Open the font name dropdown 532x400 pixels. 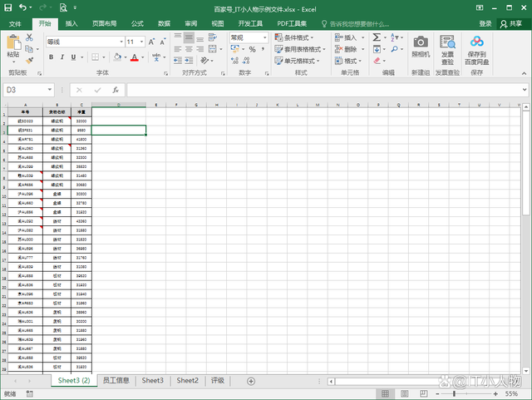coord(121,42)
